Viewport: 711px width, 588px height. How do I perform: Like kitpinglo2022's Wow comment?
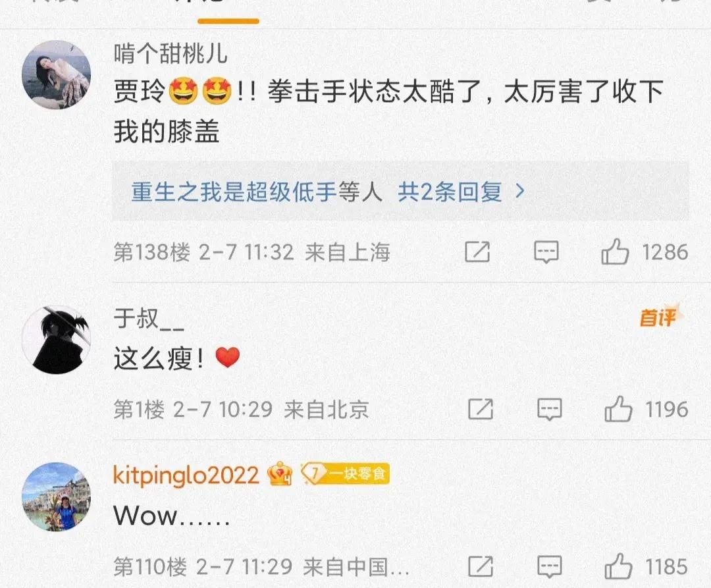tap(618, 566)
